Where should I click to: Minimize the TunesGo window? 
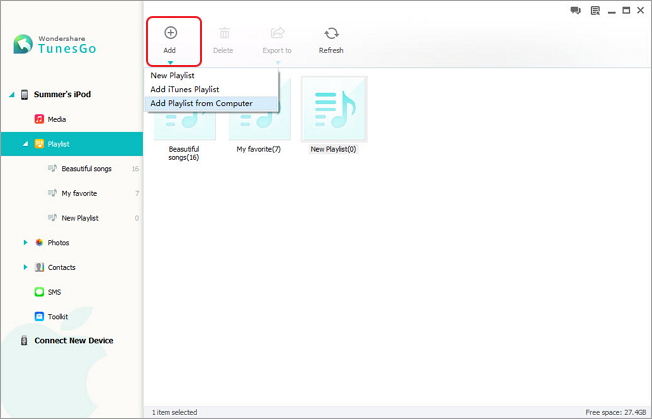pos(611,11)
